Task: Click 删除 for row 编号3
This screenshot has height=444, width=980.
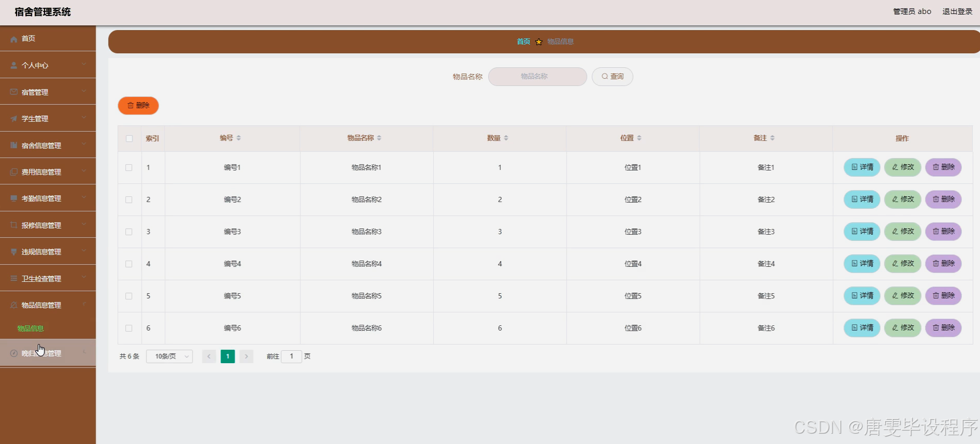Action: click(x=943, y=232)
